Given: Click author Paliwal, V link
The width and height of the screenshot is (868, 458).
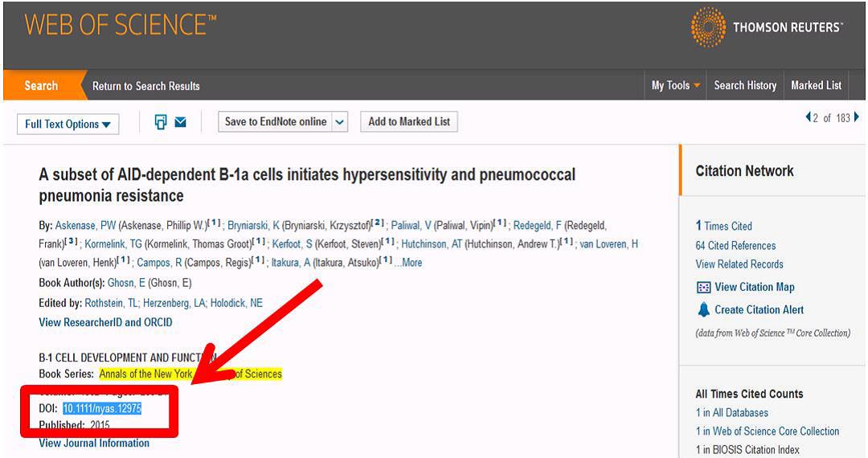Looking at the screenshot, I should (411, 226).
